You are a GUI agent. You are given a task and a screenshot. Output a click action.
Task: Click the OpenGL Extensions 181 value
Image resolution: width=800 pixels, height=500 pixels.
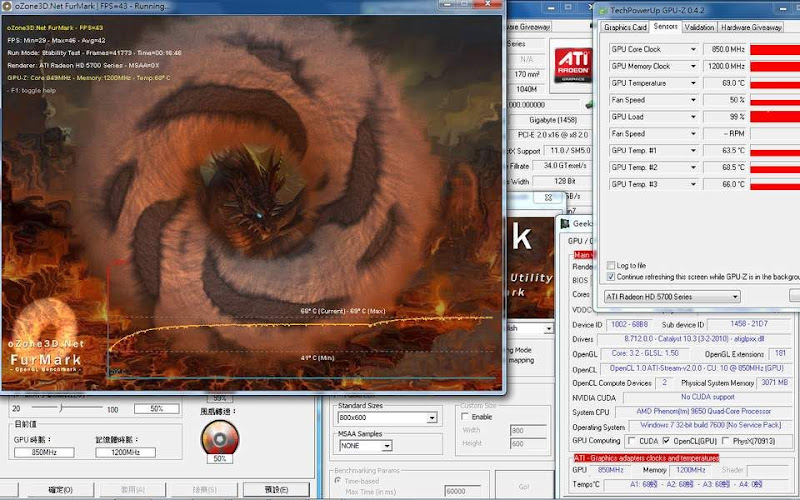(x=780, y=353)
